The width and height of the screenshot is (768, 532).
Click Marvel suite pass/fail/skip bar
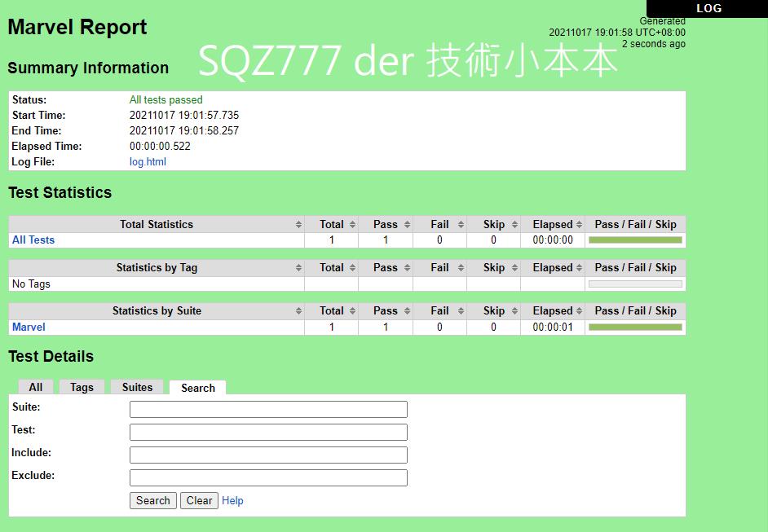point(635,327)
